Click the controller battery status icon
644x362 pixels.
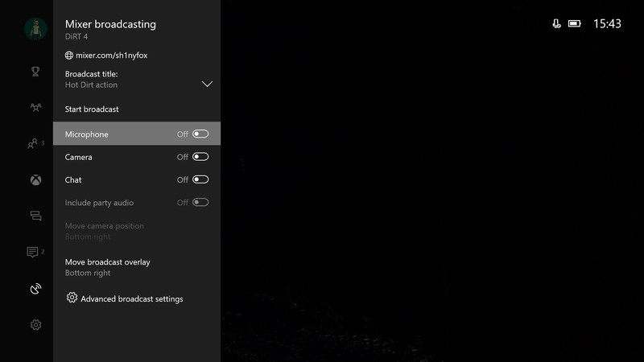(x=575, y=24)
